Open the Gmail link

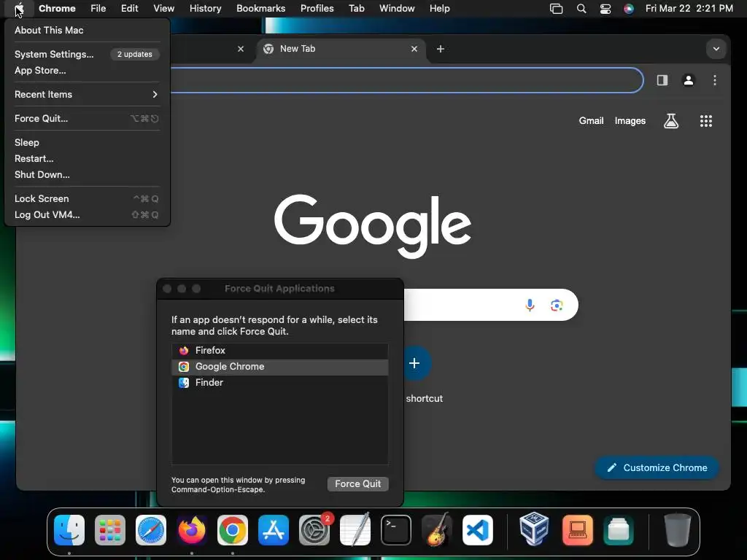pos(591,121)
